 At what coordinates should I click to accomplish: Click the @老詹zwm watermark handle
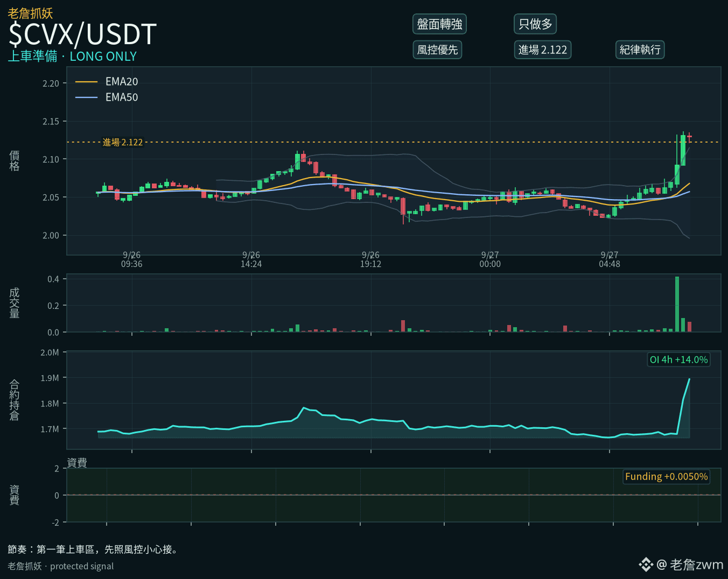coord(690,564)
